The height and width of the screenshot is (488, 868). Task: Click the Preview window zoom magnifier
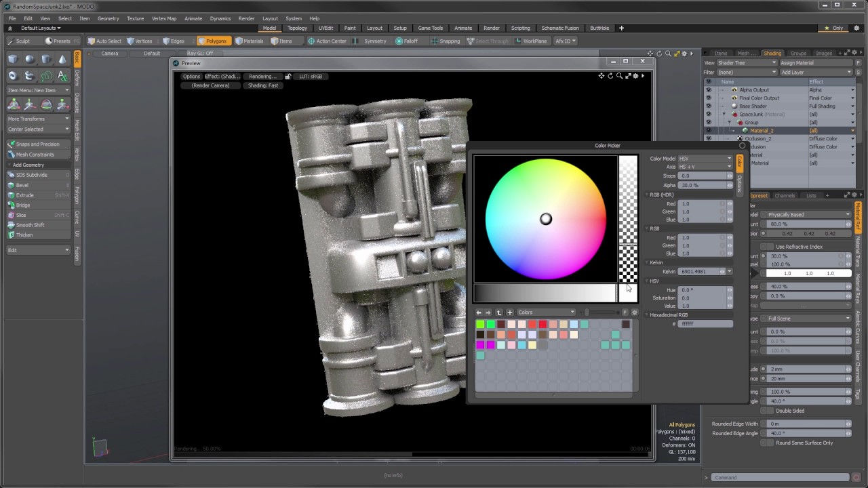619,76
